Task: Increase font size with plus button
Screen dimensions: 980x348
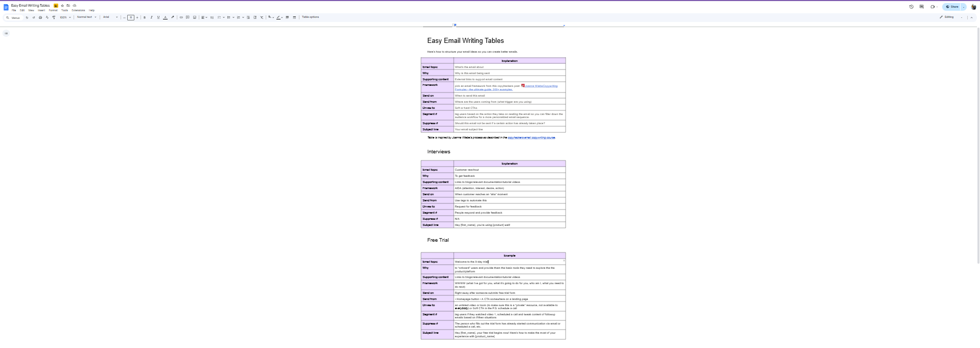Action: [x=137, y=17]
